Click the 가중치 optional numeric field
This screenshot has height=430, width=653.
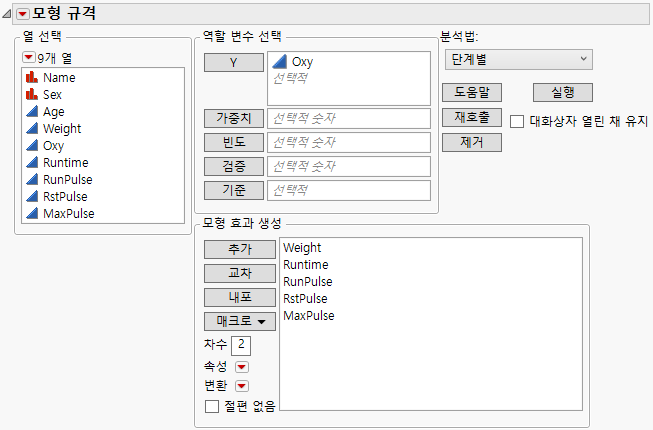349,119
